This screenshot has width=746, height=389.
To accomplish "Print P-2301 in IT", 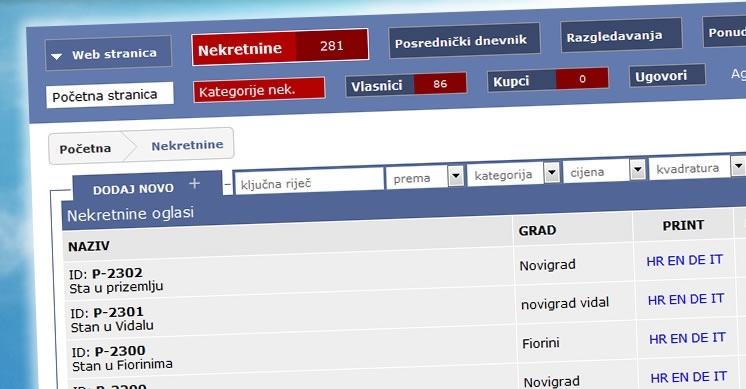I will click(x=717, y=298).
